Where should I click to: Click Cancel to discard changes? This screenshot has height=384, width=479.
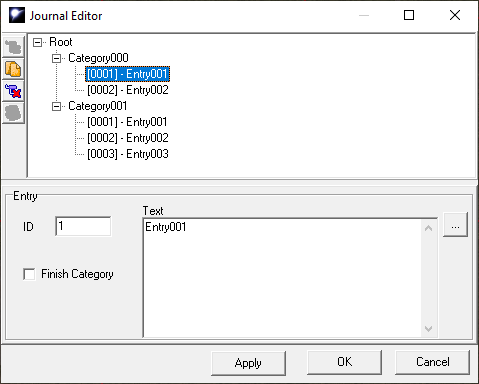click(432, 362)
